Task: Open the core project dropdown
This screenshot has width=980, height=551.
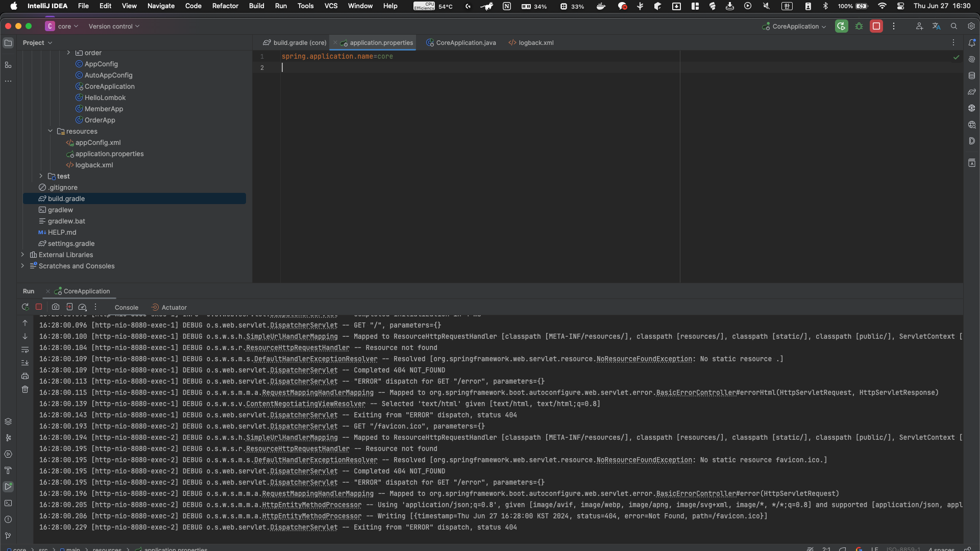Action: (x=62, y=26)
